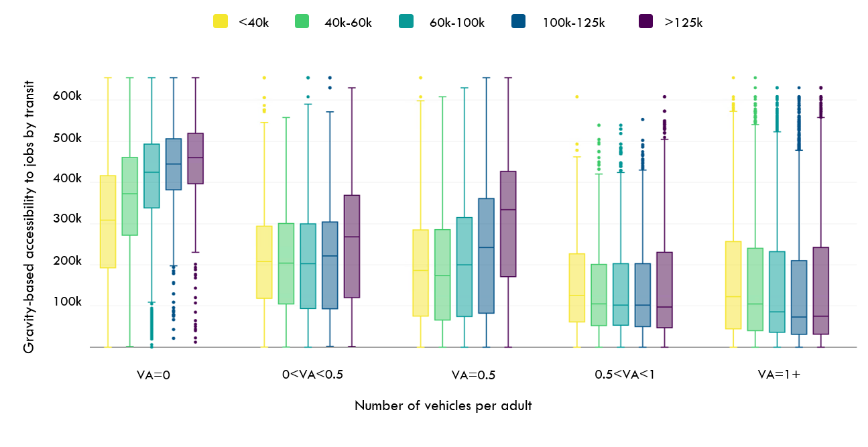Image resolution: width=868 pixels, height=447 pixels.
Task: Click the yellow <40k legend swatch
Action: point(221,22)
